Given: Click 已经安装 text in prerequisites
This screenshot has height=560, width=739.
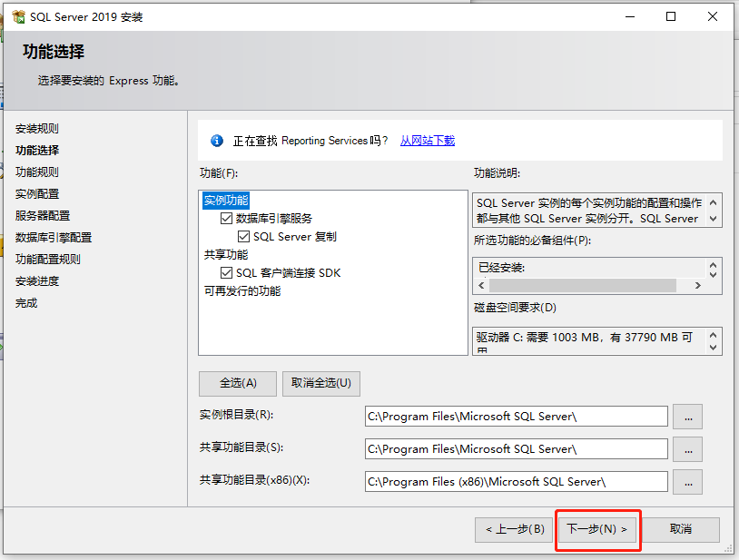Looking at the screenshot, I should pos(501,268).
